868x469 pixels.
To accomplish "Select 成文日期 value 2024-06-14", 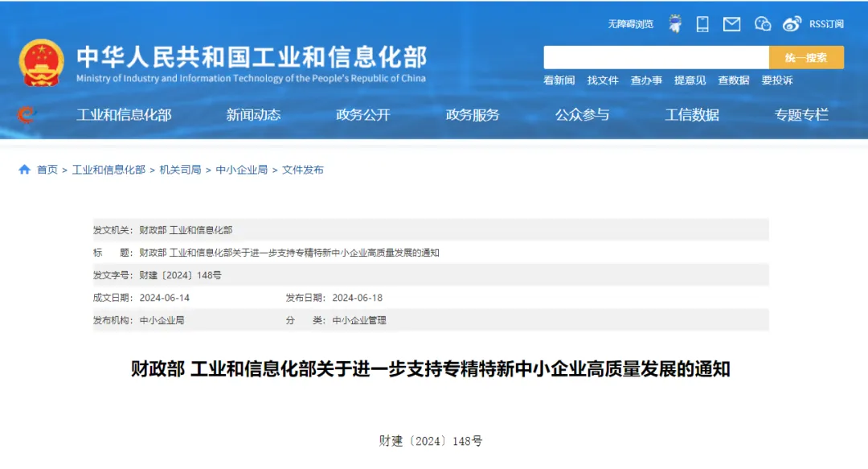I will (x=165, y=298).
